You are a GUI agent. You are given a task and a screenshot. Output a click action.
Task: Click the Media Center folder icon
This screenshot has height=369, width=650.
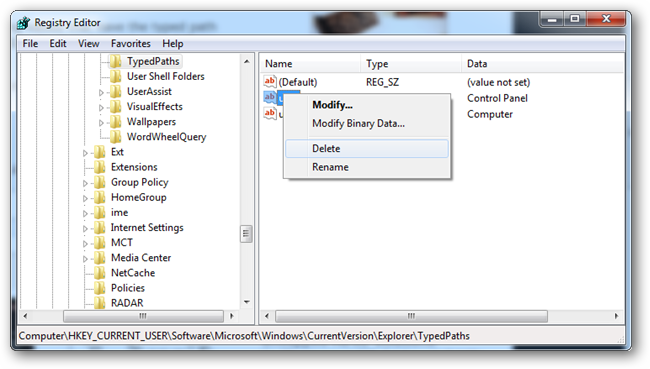pos(99,258)
